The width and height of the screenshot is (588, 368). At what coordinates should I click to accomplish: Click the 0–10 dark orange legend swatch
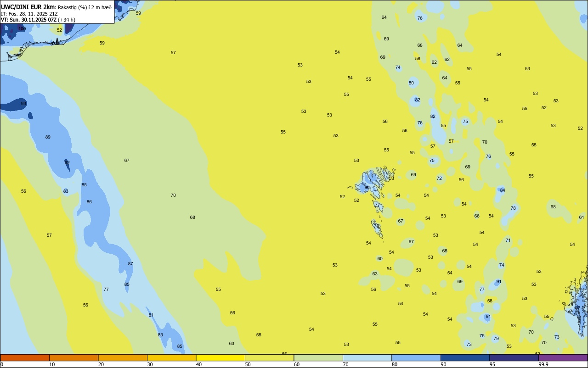[x=25, y=357]
